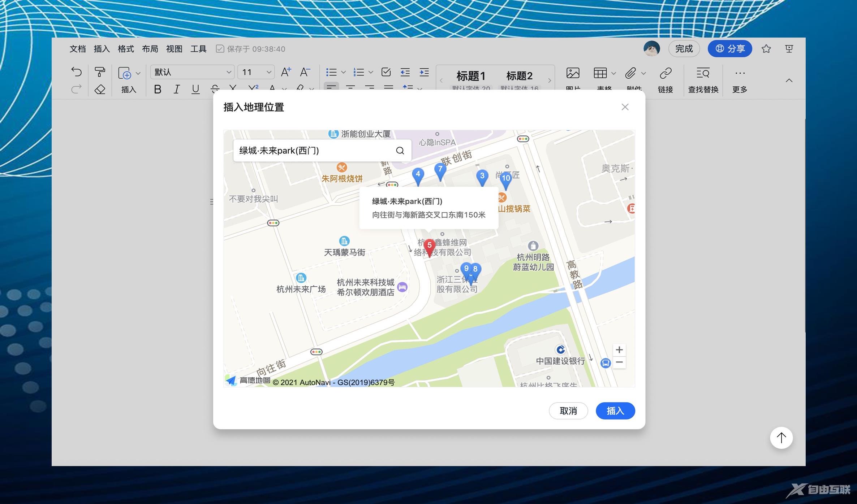Toggle strikethrough formatting
Viewport: 857px width, 504px height.
[x=215, y=88]
